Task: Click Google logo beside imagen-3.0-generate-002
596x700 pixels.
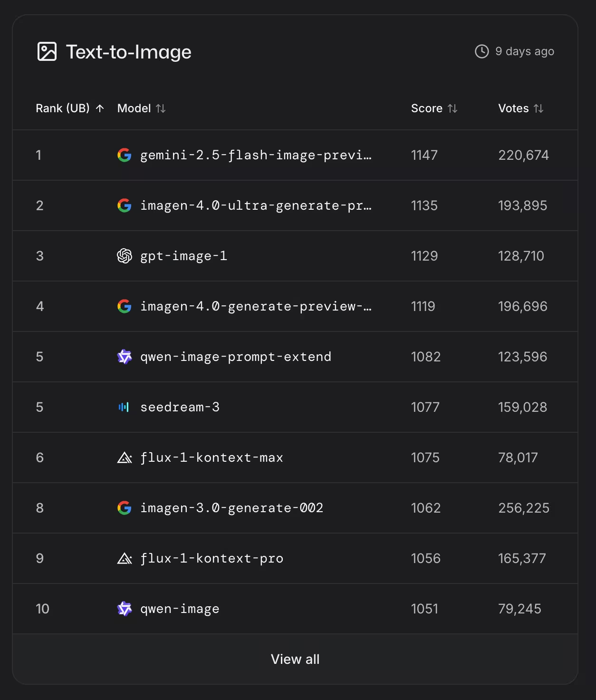Action: [x=125, y=508]
